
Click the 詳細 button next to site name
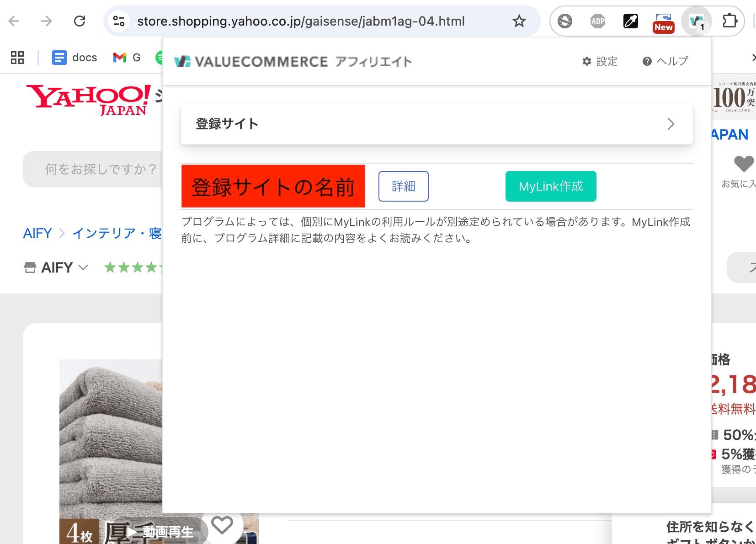pos(403,186)
